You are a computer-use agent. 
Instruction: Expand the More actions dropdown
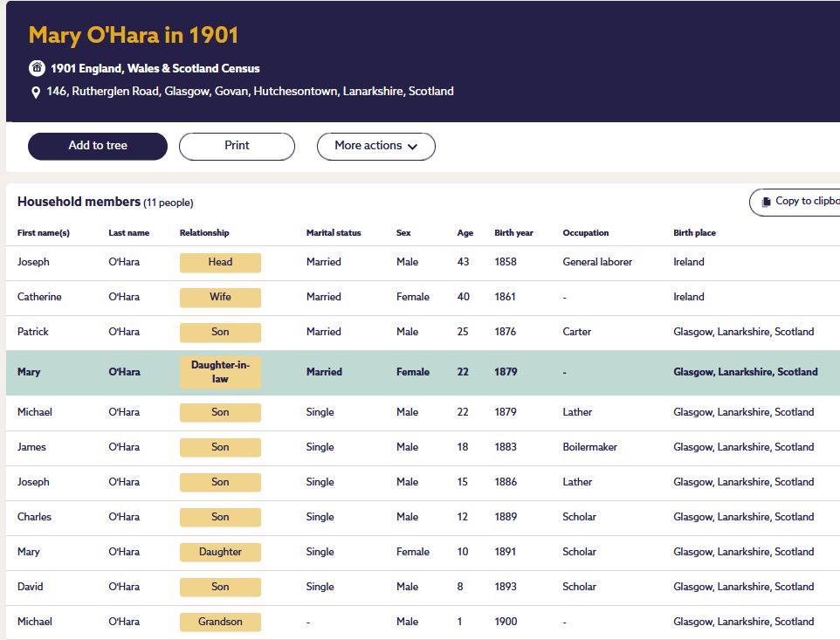click(375, 146)
